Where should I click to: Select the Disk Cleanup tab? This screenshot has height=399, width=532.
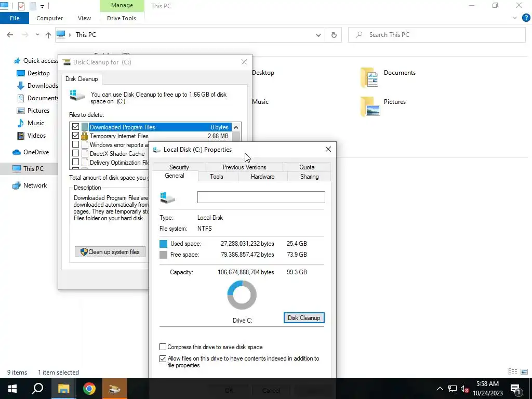[x=82, y=79]
